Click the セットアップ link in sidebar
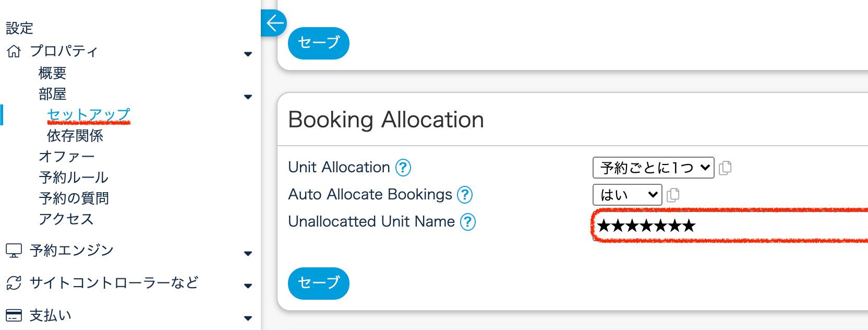The width and height of the screenshot is (868, 330). 89,114
